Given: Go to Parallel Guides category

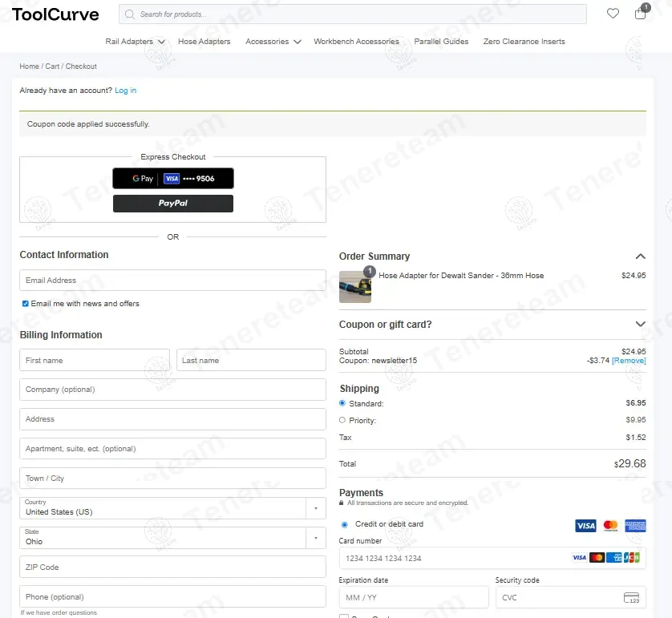Looking at the screenshot, I should [441, 42].
